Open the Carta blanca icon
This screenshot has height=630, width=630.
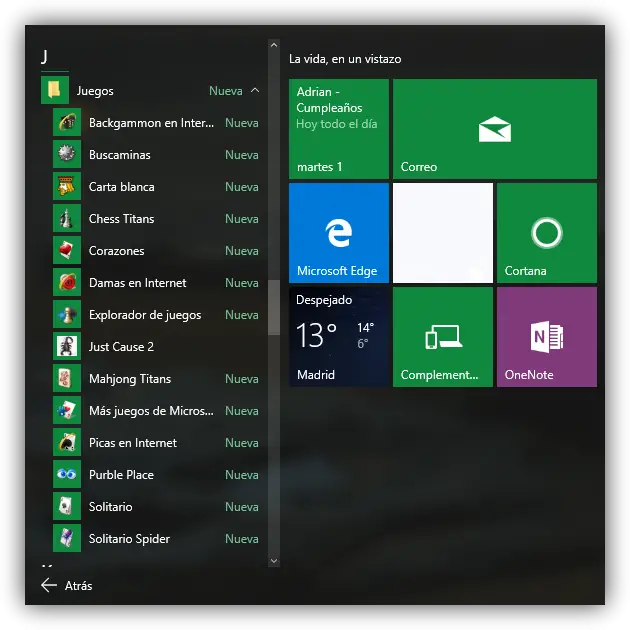(67, 187)
